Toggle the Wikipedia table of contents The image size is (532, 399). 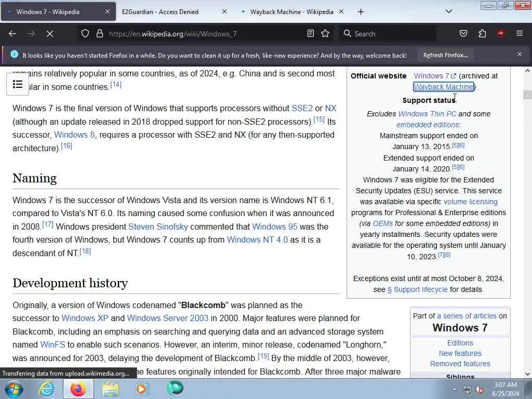pos(18,84)
